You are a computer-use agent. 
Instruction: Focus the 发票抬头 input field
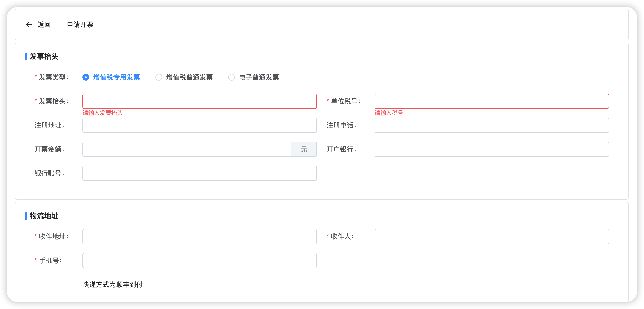click(199, 101)
